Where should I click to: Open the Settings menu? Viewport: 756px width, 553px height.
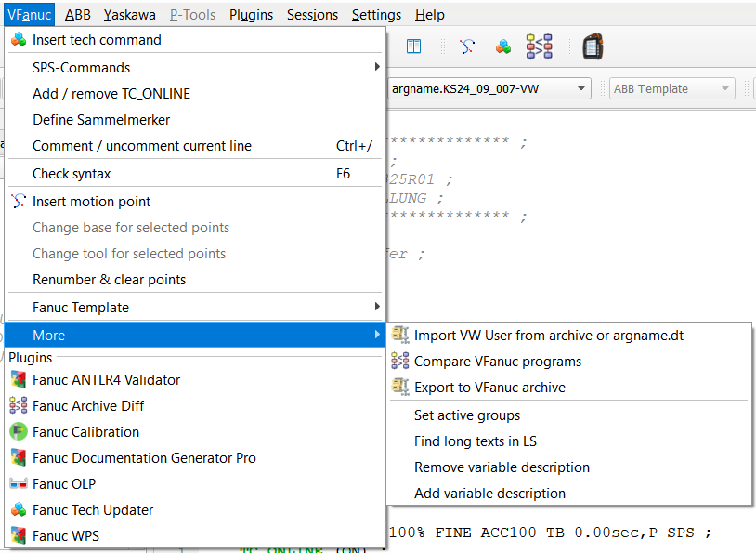tap(376, 15)
